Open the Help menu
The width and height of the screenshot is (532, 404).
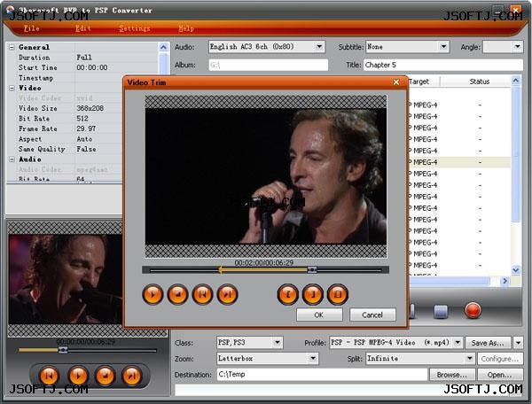click(x=186, y=28)
